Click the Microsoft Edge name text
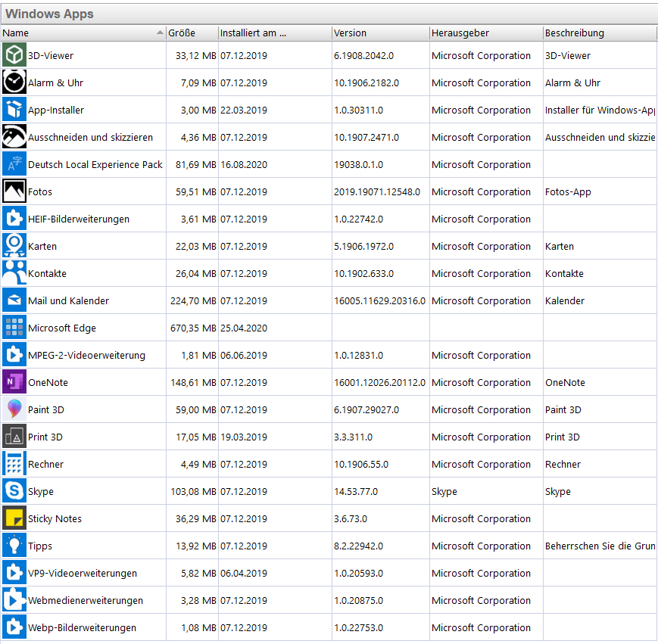The image size is (658, 644). (x=61, y=328)
